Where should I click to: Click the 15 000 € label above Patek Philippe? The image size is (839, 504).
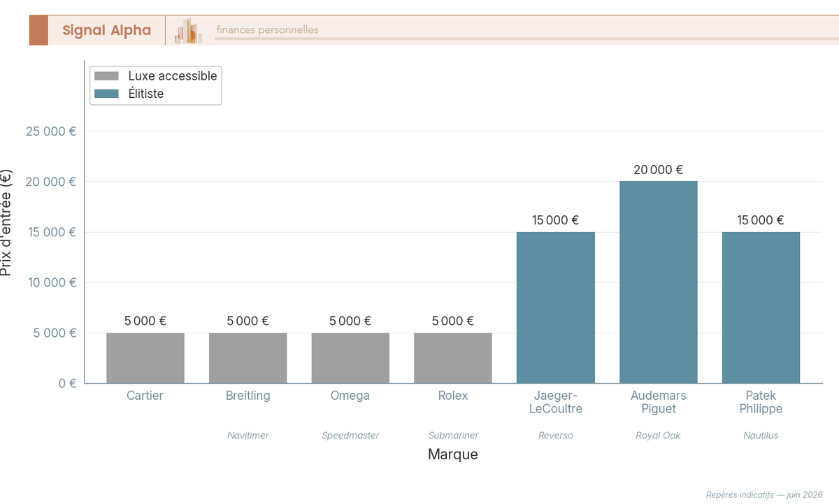pyautogui.click(x=761, y=220)
